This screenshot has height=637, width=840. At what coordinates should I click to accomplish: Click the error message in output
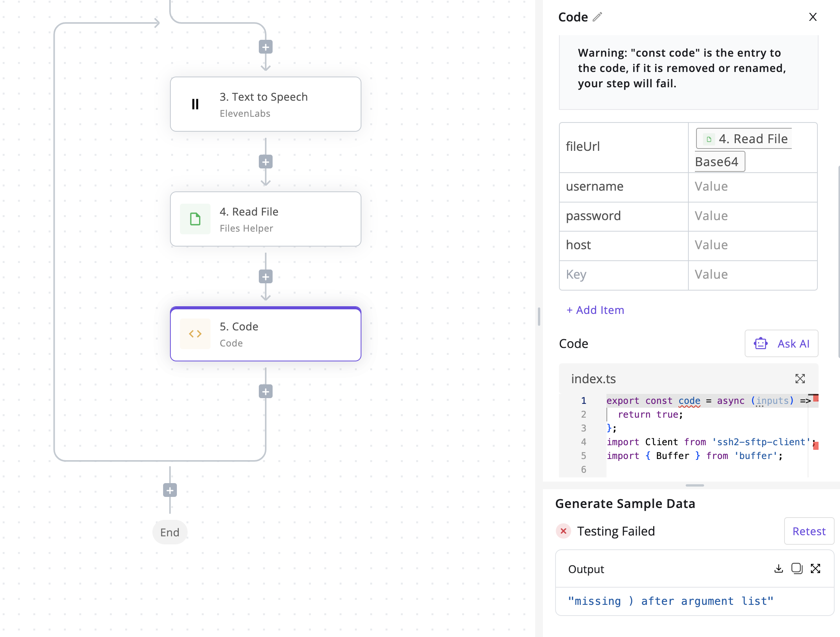[670, 601]
